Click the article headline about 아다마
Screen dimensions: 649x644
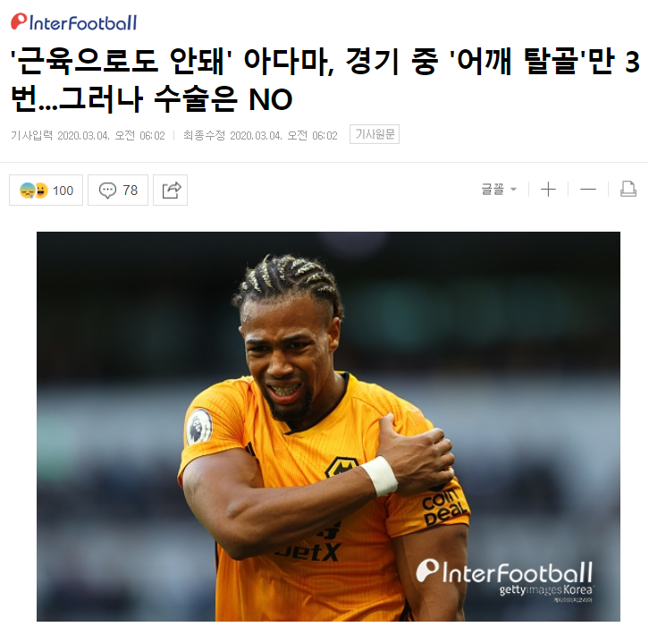point(324,80)
